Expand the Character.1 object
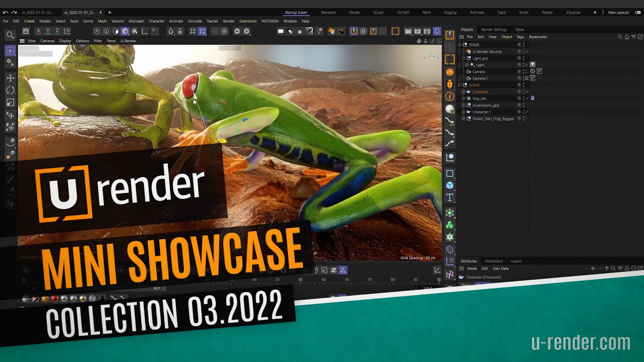The height and width of the screenshot is (362, 644). pos(463,112)
